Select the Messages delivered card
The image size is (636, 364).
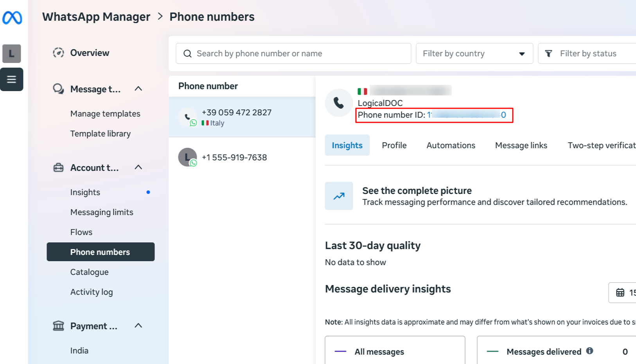click(557, 350)
